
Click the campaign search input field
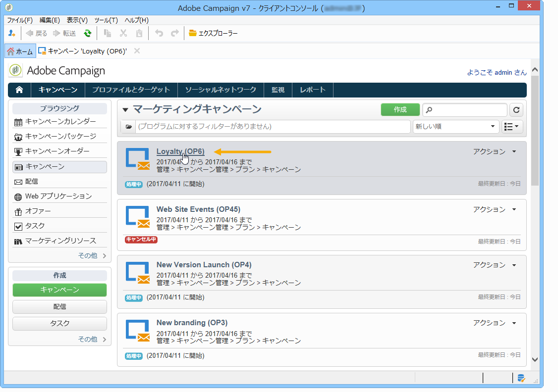coord(465,110)
